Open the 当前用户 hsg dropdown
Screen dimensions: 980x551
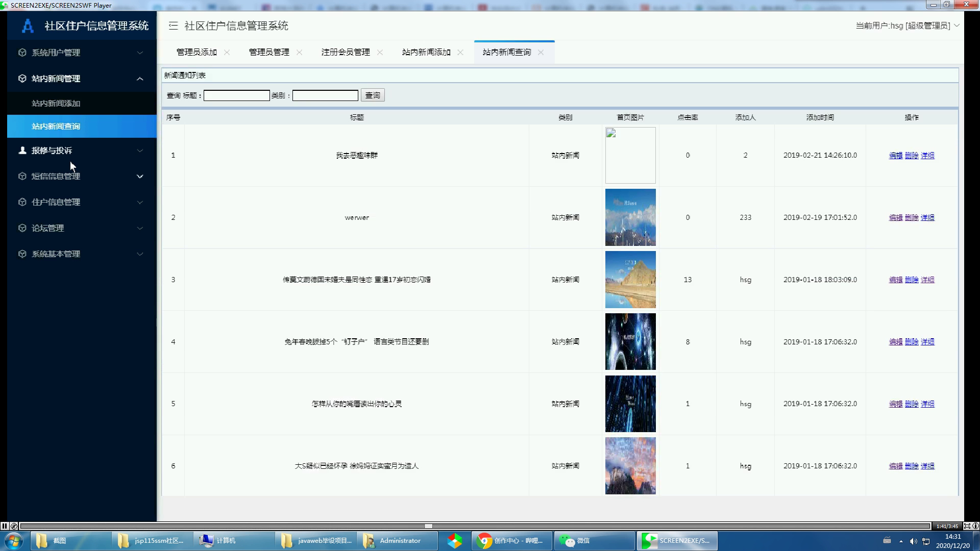[x=908, y=26]
